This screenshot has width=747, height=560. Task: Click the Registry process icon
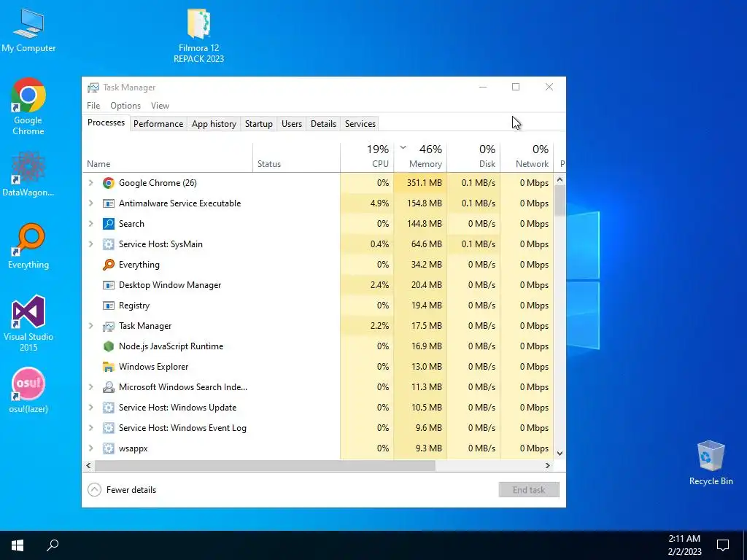109,306
